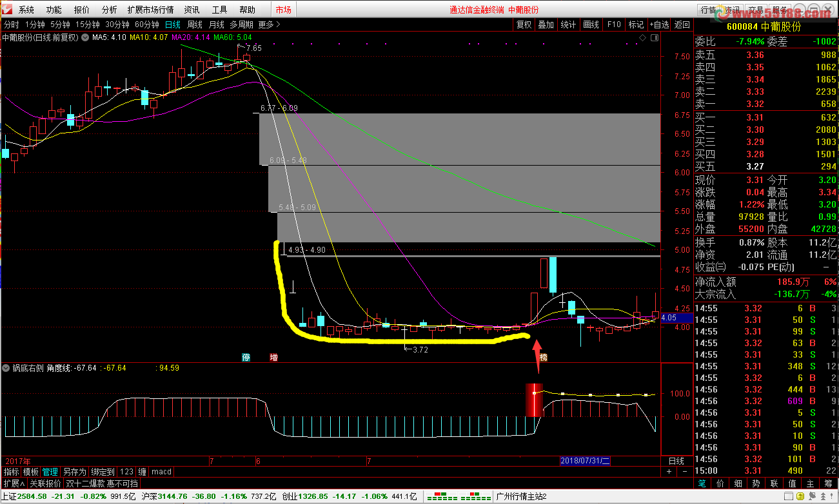Image resolution: width=839 pixels, height=504 pixels.
Task: Click the 榜 event marker below chart
Action: pyautogui.click(x=543, y=357)
